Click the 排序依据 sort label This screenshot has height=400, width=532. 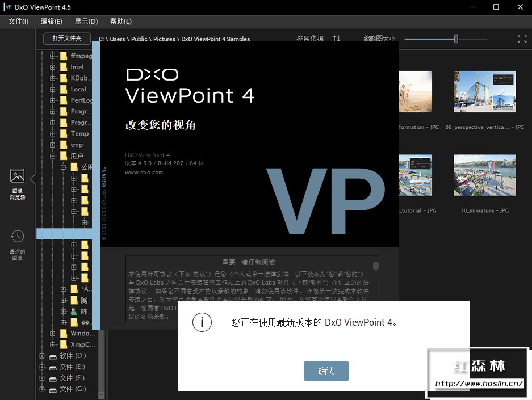click(x=310, y=39)
